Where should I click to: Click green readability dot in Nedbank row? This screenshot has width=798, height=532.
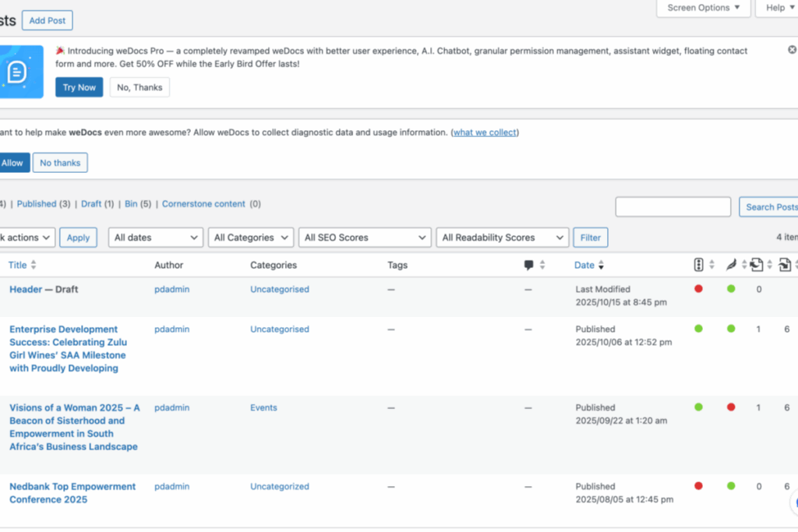tap(731, 486)
